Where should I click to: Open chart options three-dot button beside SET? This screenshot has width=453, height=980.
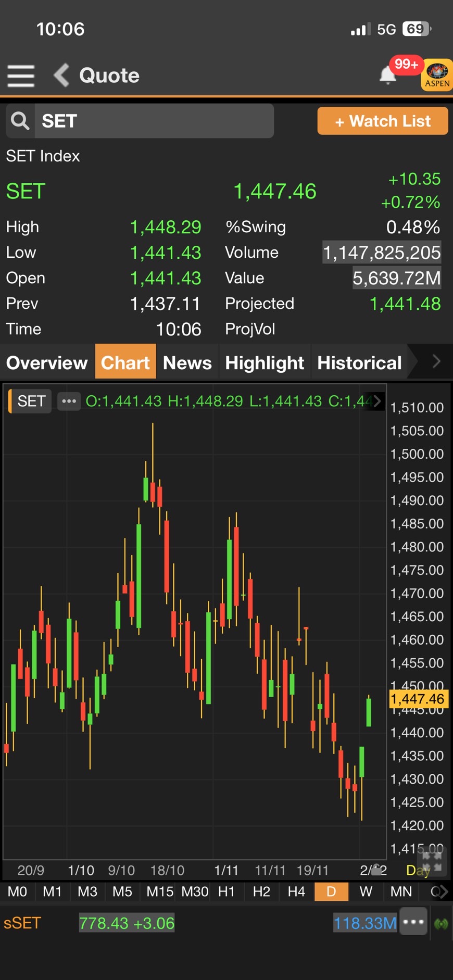[x=69, y=401]
